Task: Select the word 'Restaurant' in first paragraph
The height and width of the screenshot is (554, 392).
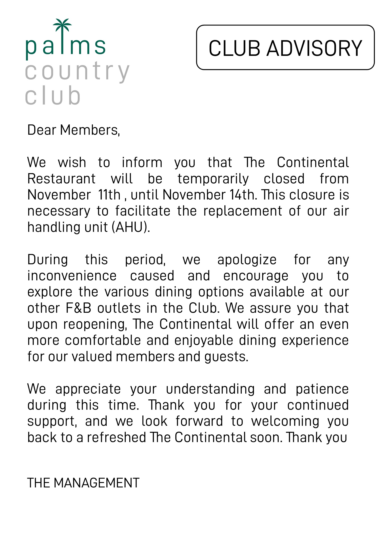Action: [61, 179]
